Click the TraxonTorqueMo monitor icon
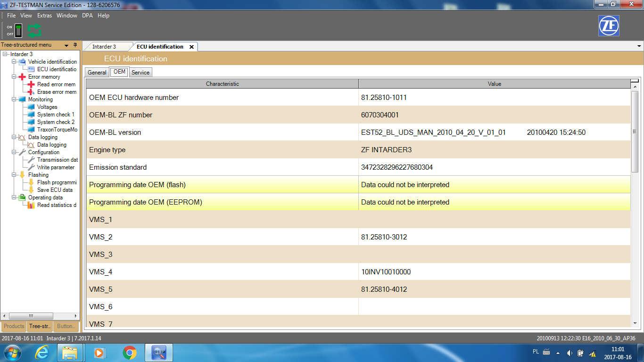Image resolution: width=644 pixels, height=362 pixels. pyautogui.click(x=31, y=130)
